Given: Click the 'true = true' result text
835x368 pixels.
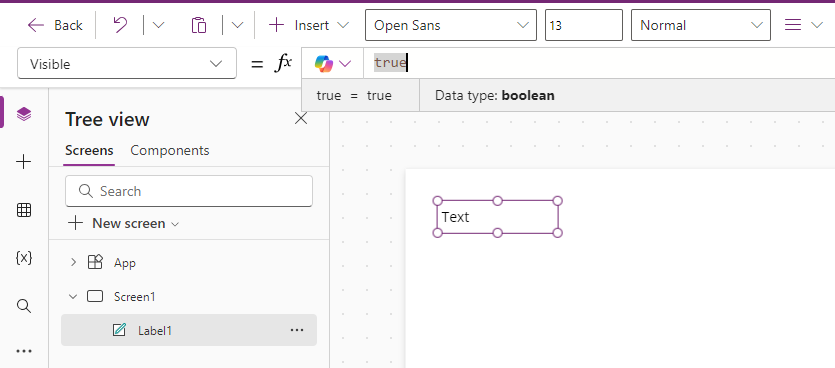Looking at the screenshot, I should (x=354, y=95).
